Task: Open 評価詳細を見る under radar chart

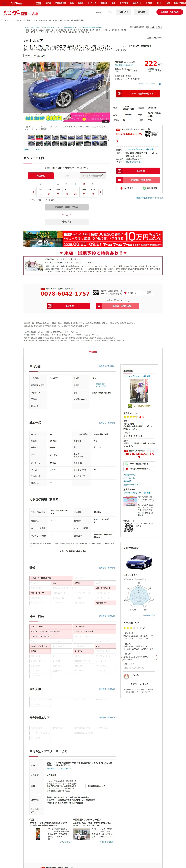Action: [149, 615]
